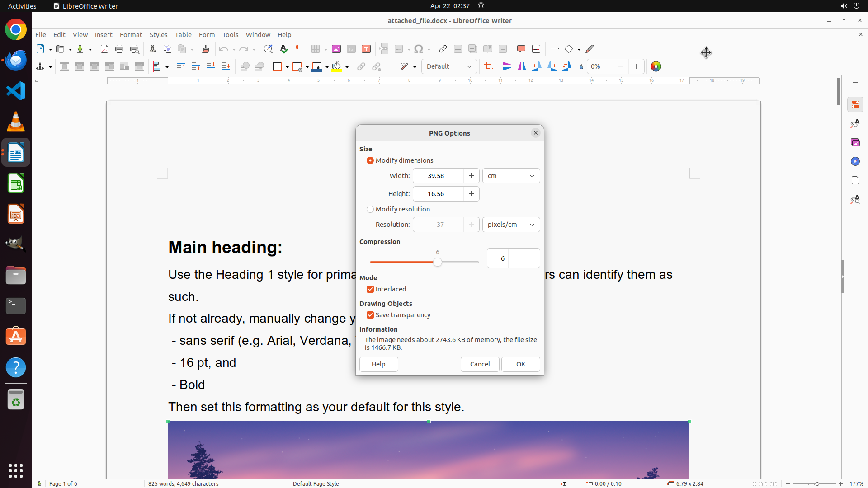Open the Format menu
This screenshot has width=868, height=488.
[x=131, y=35]
